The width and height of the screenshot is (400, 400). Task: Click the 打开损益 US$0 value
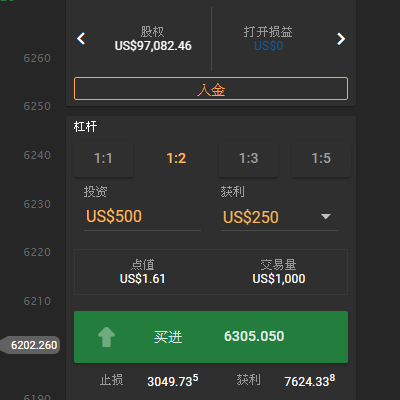point(269,46)
